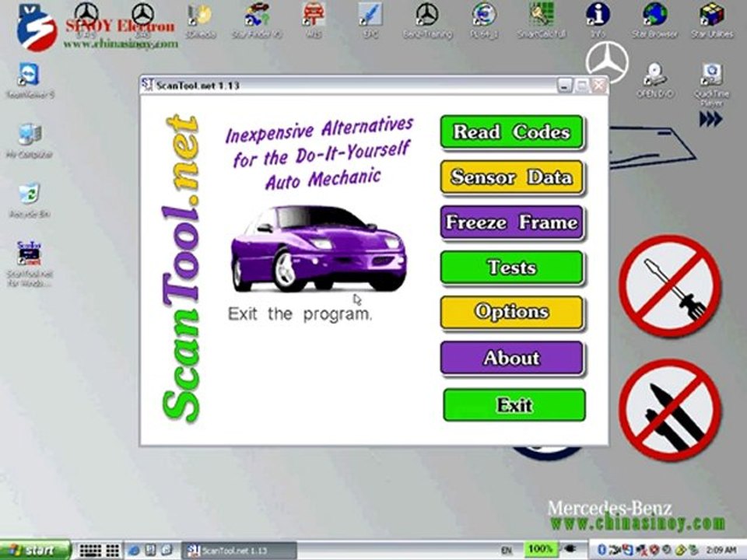Select the WIS desktop shortcut

click(314, 21)
